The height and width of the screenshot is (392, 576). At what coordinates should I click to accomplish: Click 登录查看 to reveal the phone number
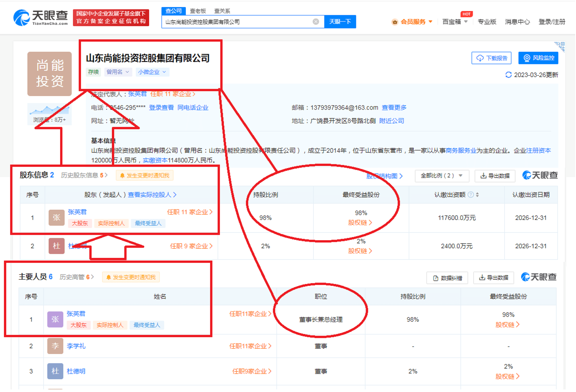pos(162,108)
